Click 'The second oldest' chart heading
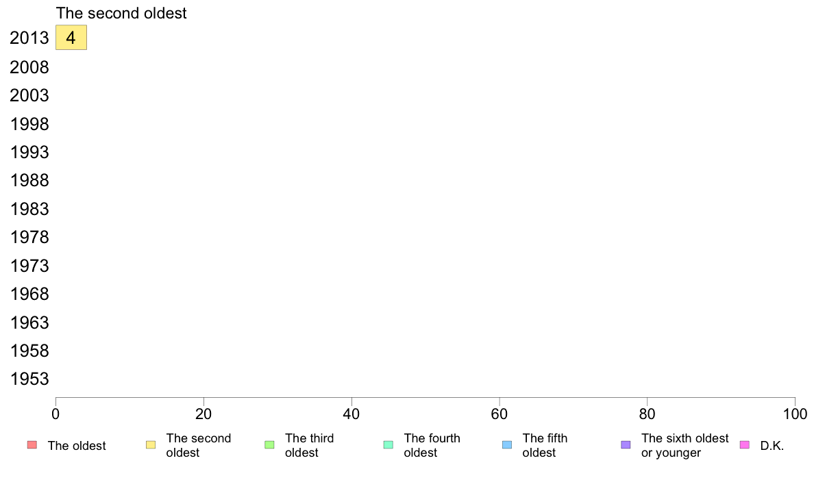Screen dimensions: 814x504 (x=121, y=13)
